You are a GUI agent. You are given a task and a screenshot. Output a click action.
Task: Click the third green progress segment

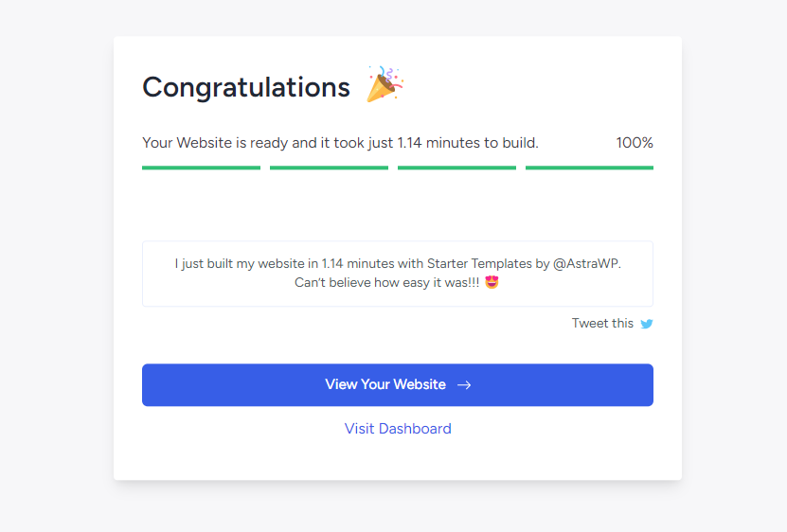click(x=456, y=168)
